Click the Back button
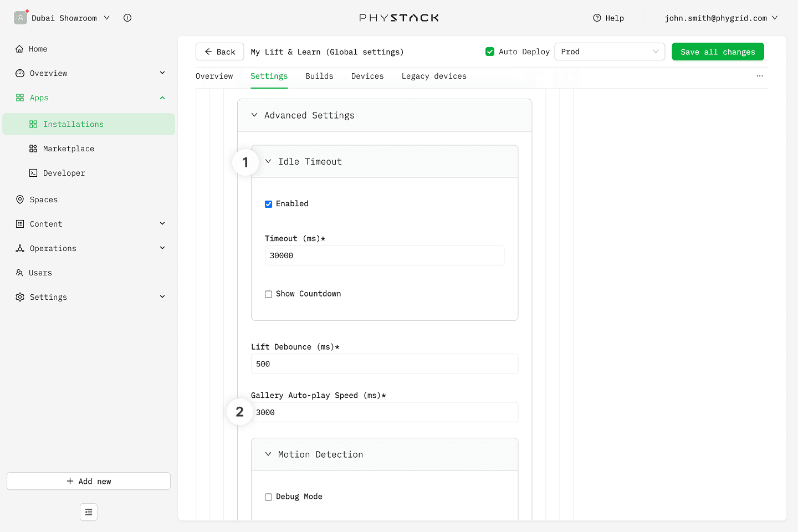 coord(219,52)
